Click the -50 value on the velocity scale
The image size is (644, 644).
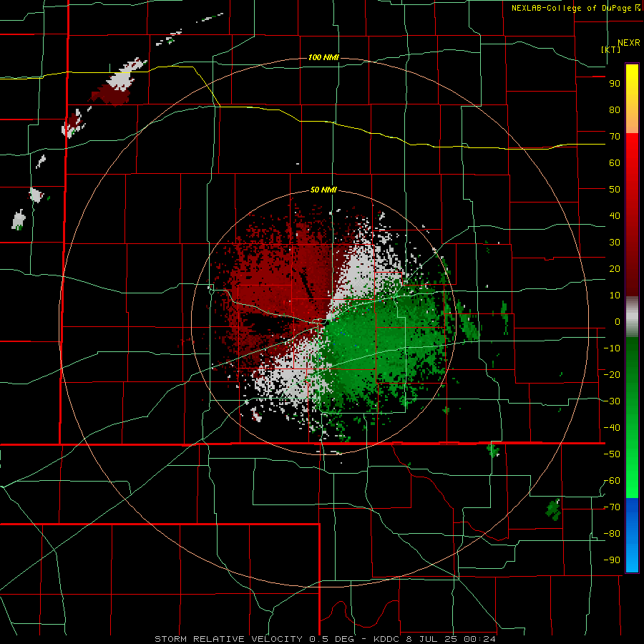pos(612,454)
